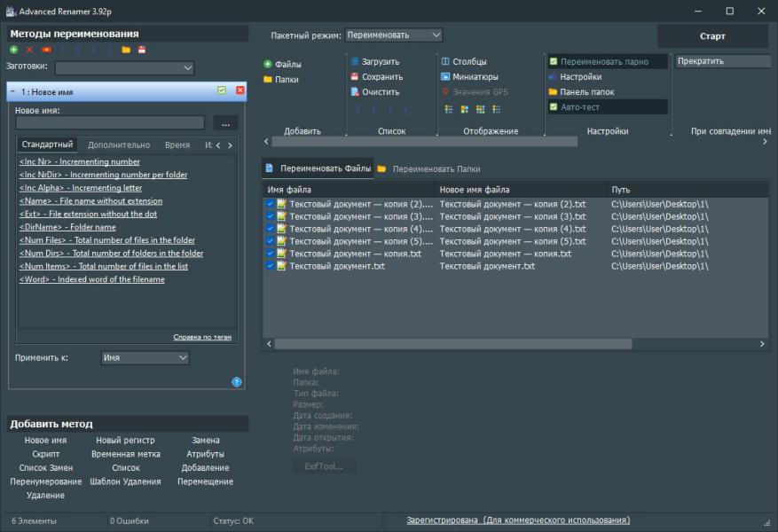Click the ribbon scroll-left arrow below Добавить
Image resolution: width=778 pixels, height=532 pixels.
(266, 142)
